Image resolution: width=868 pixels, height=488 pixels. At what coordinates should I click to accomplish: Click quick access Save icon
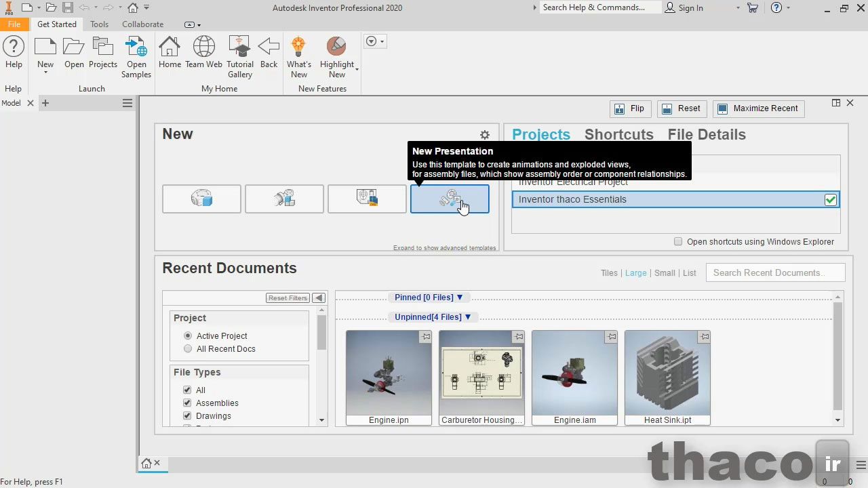click(68, 7)
